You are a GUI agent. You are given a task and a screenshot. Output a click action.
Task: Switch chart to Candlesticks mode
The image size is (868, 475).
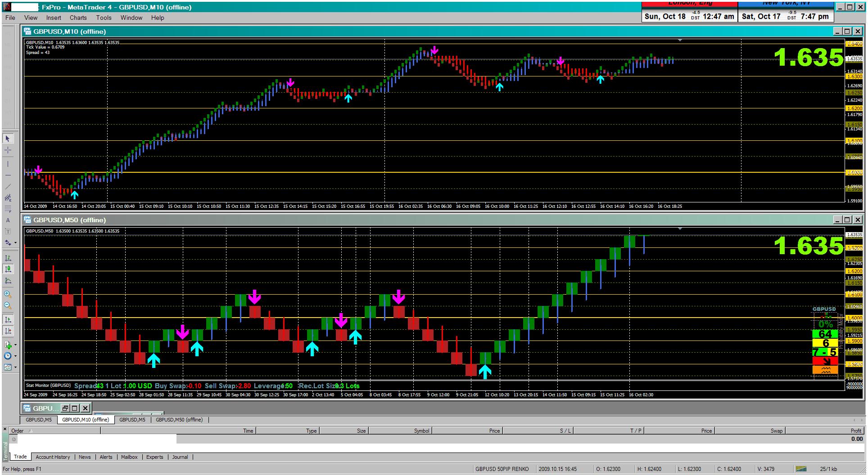pos(8,269)
